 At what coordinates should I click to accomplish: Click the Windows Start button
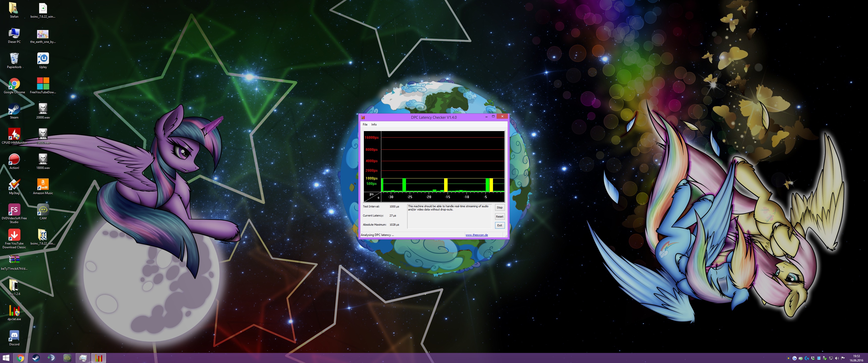pyautogui.click(x=6, y=358)
